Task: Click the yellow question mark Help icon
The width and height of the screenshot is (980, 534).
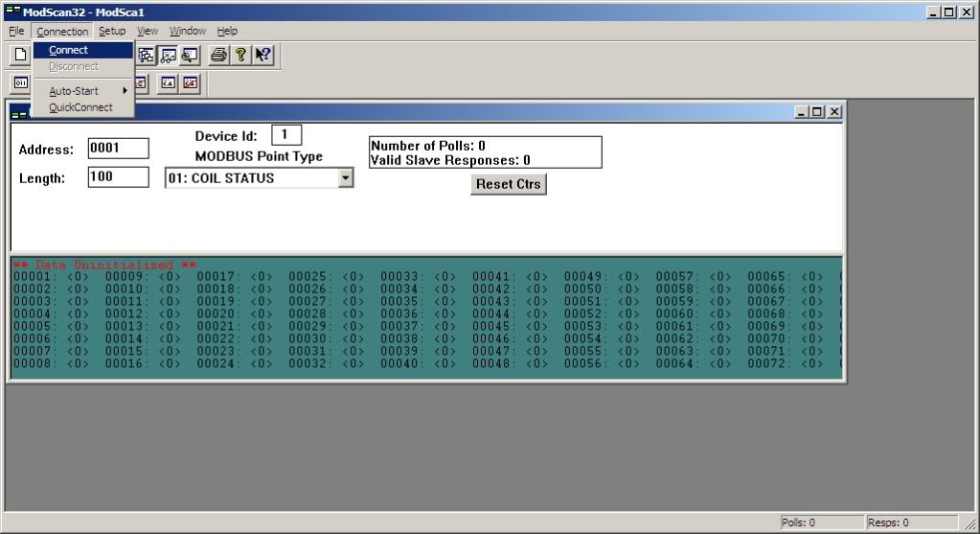Action: (x=240, y=55)
